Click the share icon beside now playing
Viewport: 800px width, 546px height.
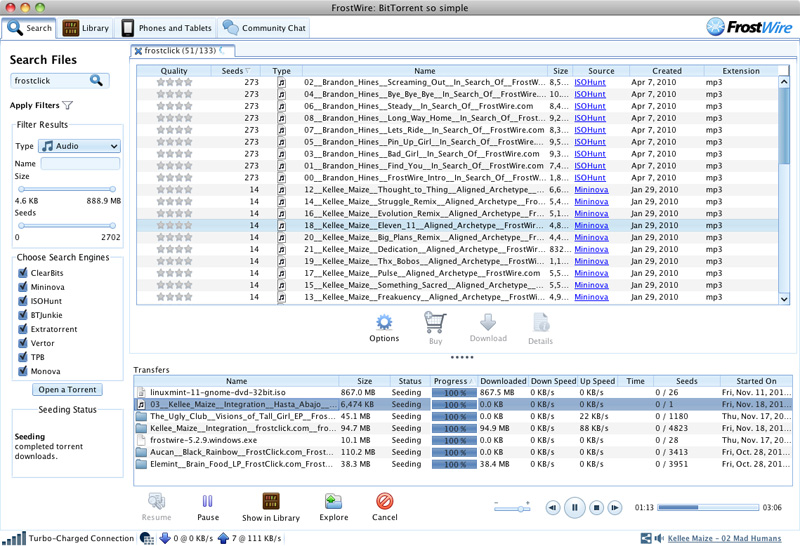click(646, 538)
